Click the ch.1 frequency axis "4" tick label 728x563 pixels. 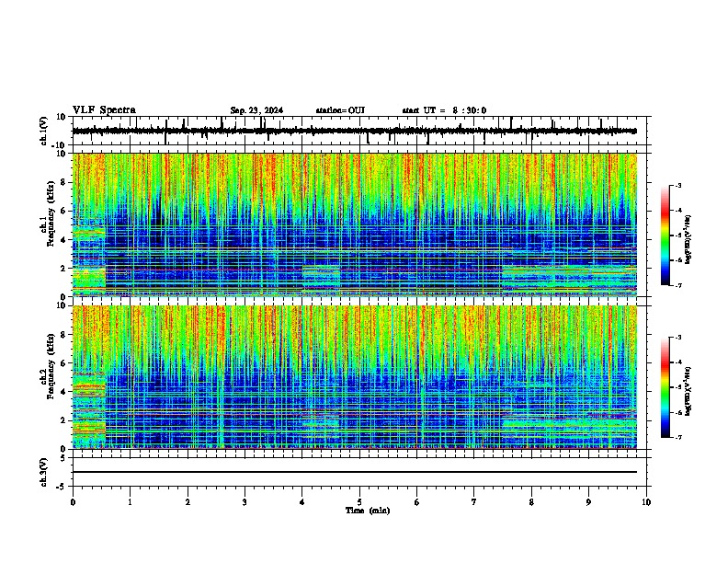click(x=63, y=240)
